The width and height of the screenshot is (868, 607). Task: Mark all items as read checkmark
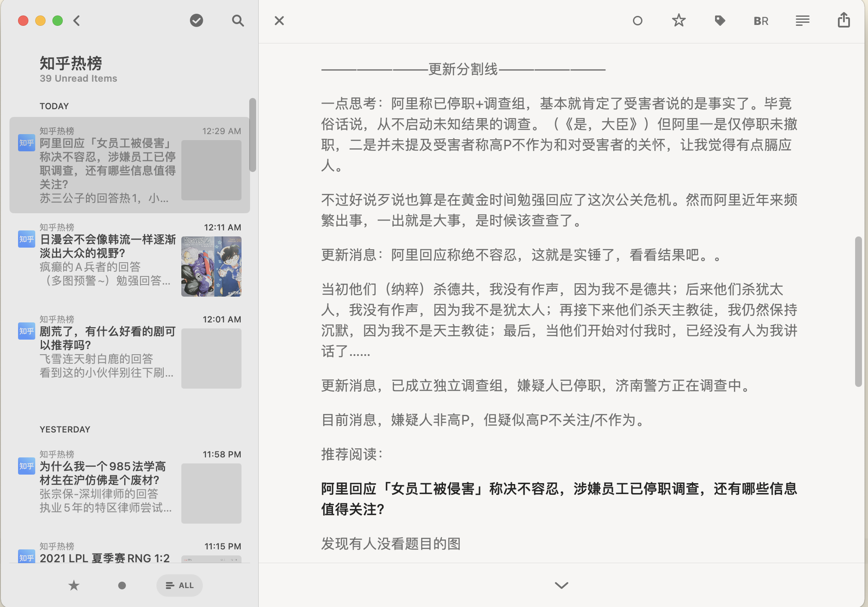pyautogui.click(x=196, y=21)
